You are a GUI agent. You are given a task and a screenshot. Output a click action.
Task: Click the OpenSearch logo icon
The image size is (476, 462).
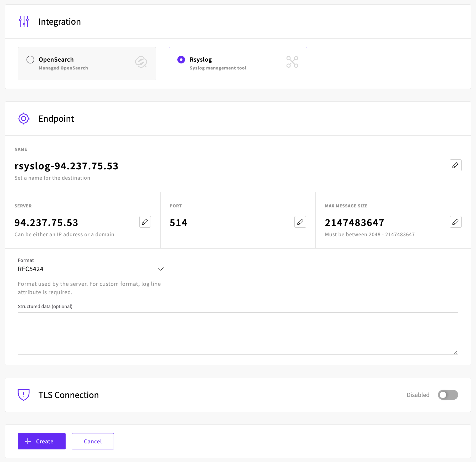click(141, 62)
